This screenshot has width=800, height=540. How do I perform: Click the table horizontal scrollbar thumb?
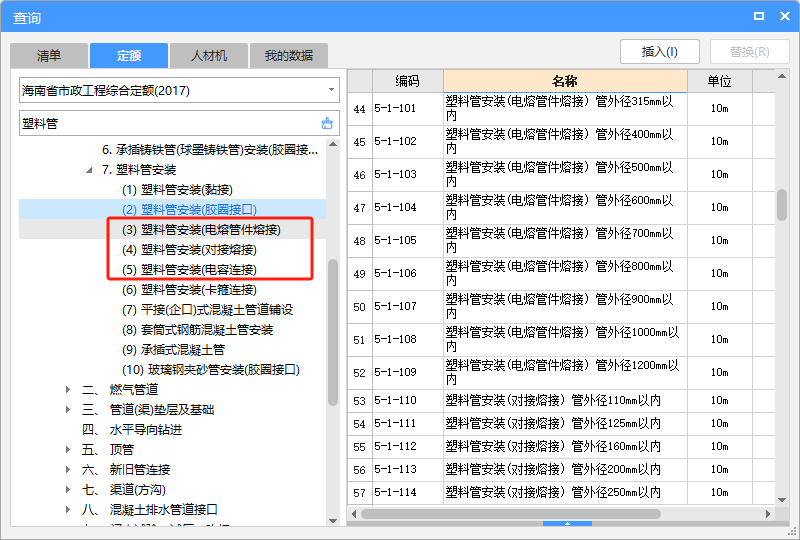click(x=511, y=514)
